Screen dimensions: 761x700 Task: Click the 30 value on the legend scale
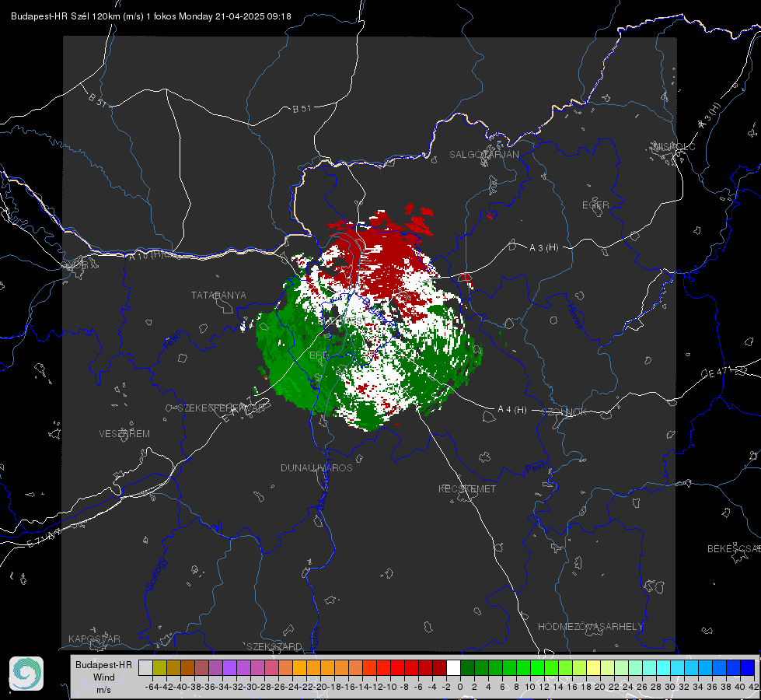[x=670, y=687]
